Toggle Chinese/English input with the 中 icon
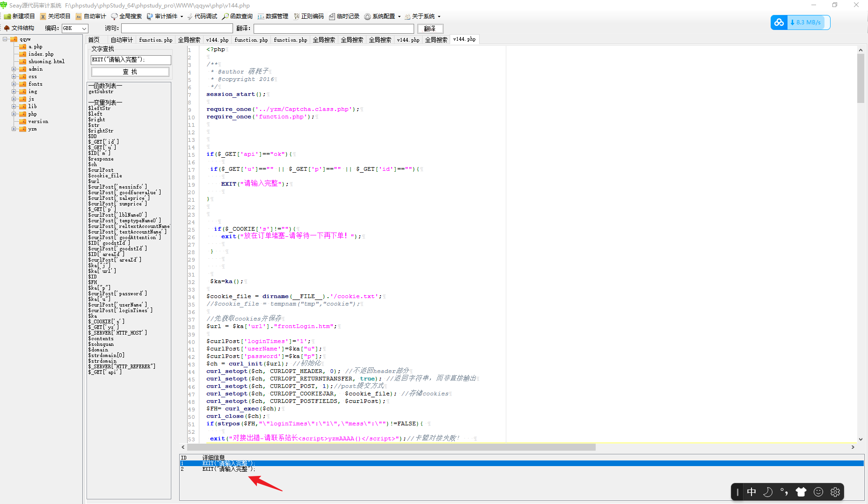 tap(751, 492)
